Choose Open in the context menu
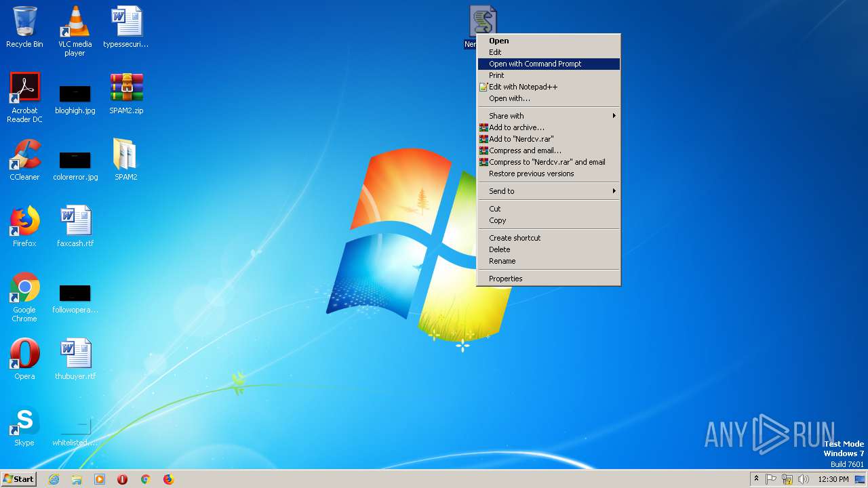868x488 pixels. point(549,41)
